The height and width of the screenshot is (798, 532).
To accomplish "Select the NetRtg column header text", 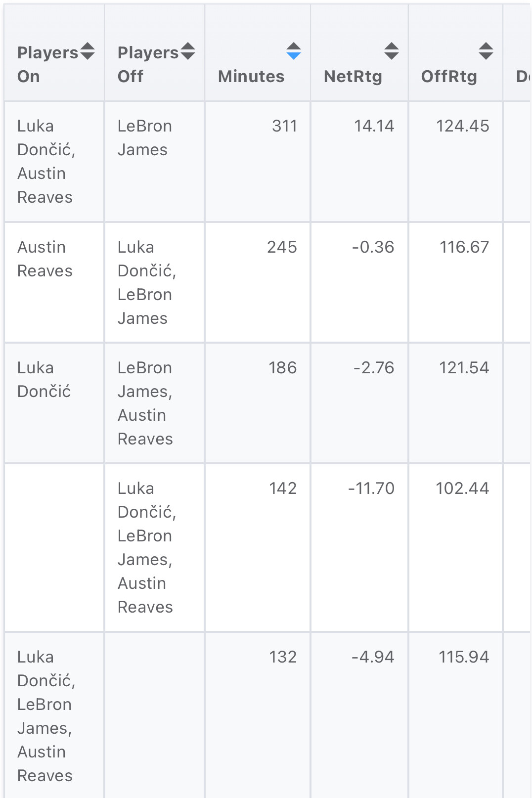I will tap(353, 77).
